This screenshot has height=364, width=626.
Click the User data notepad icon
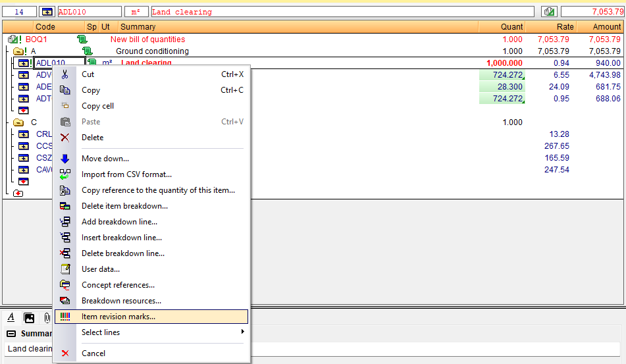click(x=65, y=269)
